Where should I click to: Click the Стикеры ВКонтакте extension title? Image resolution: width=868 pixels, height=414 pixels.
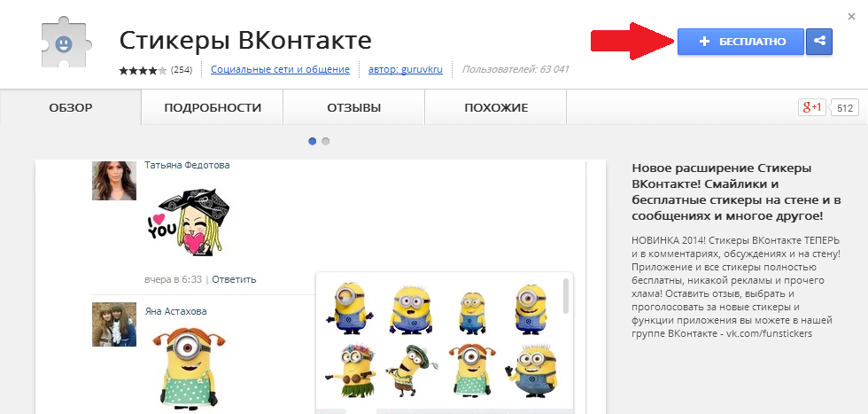click(x=246, y=40)
